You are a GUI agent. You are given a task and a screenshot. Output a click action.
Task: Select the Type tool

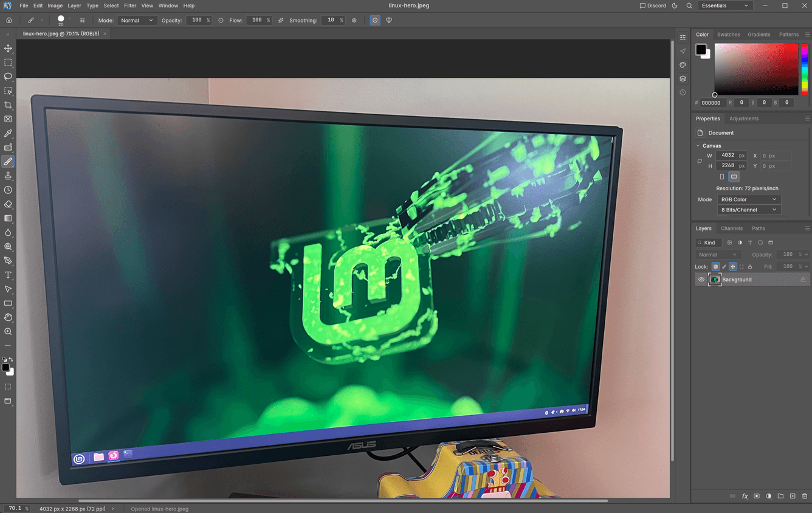point(8,275)
